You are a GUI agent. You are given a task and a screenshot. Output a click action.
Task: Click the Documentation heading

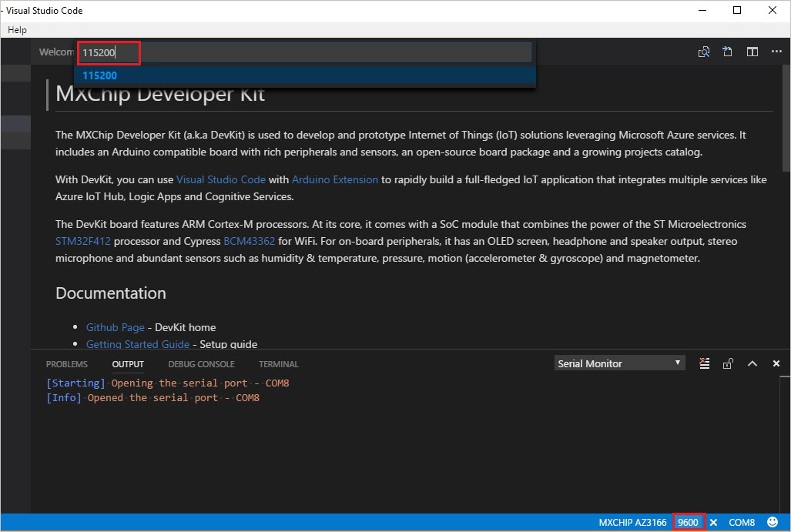(110, 293)
